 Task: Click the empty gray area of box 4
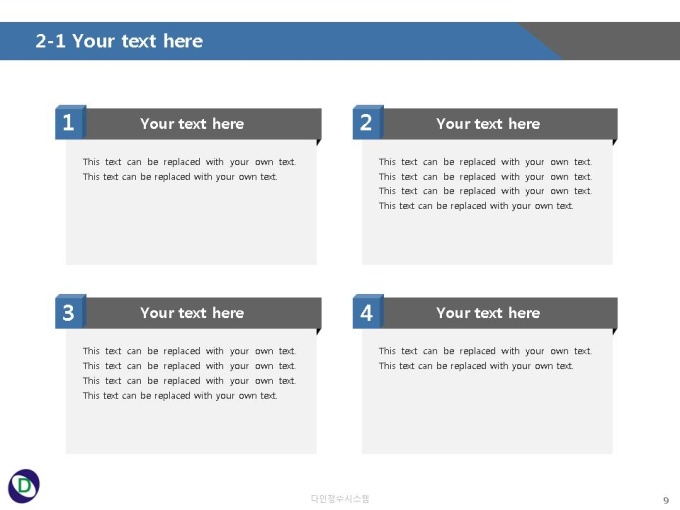[487, 412]
